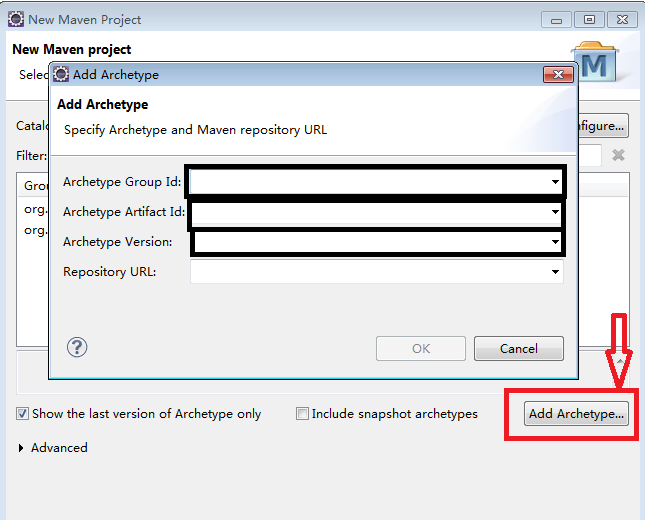The height and width of the screenshot is (520, 645).
Task: Open the Archetype Version dropdown
Action: pos(555,242)
